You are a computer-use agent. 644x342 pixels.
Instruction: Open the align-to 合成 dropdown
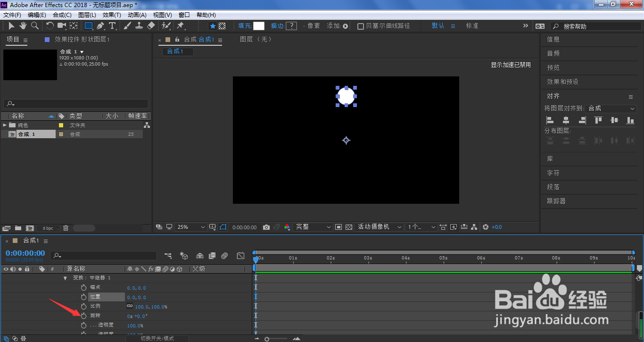click(x=611, y=108)
